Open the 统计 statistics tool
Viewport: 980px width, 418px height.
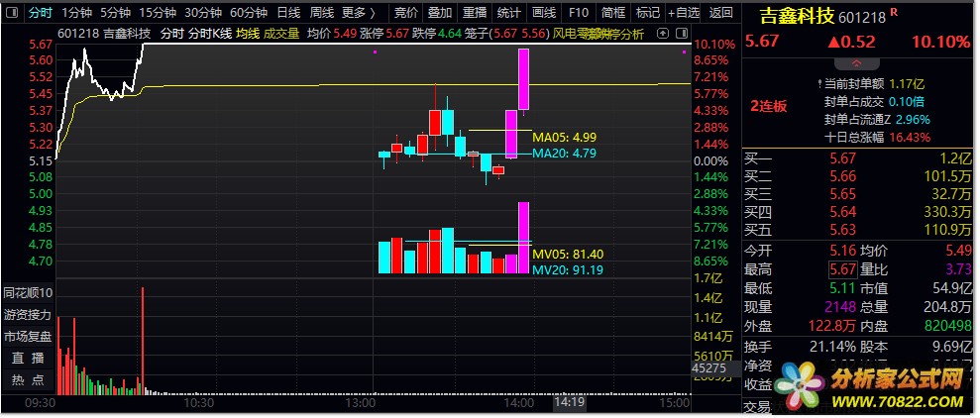[509, 12]
